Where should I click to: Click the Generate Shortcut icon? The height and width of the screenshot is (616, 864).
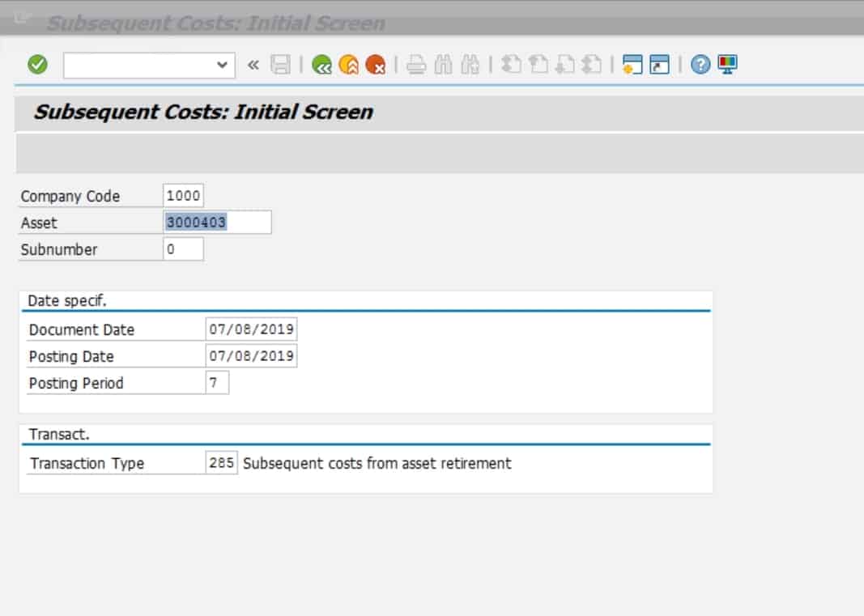pos(660,65)
